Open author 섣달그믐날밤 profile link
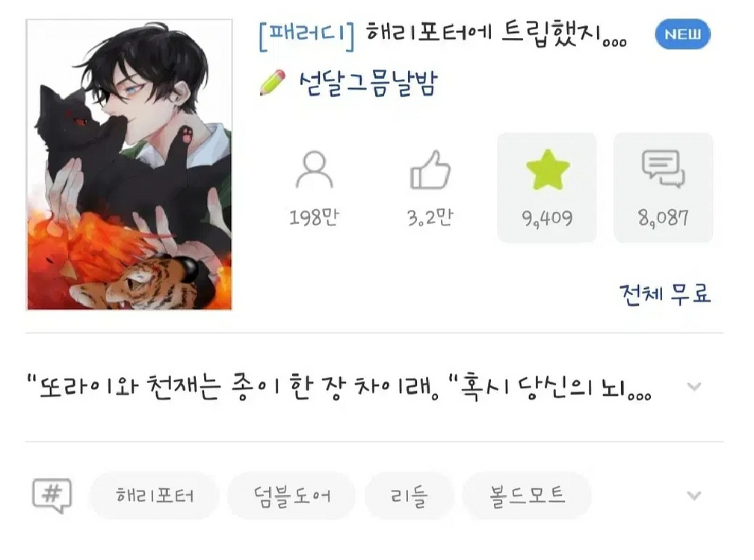Viewport: 754px width, 560px height. click(368, 83)
